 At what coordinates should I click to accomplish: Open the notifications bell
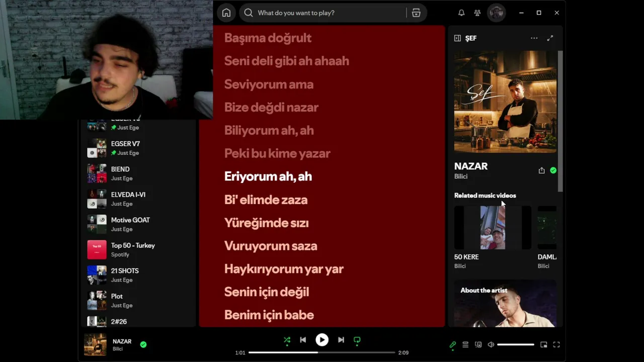[461, 13]
